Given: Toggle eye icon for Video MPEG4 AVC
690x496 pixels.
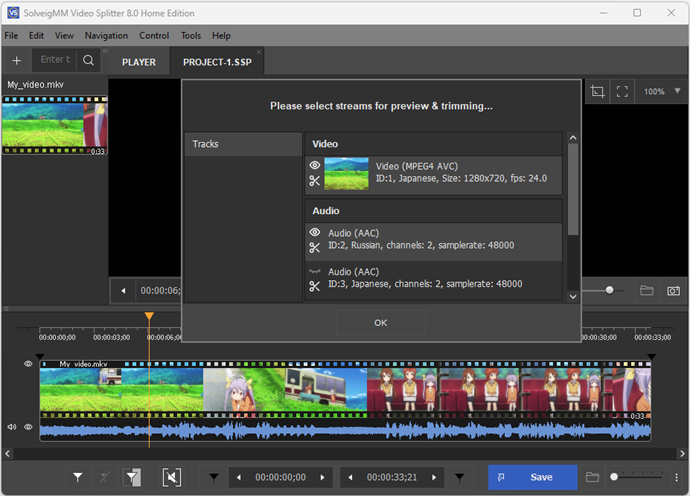Looking at the screenshot, I should [315, 165].
